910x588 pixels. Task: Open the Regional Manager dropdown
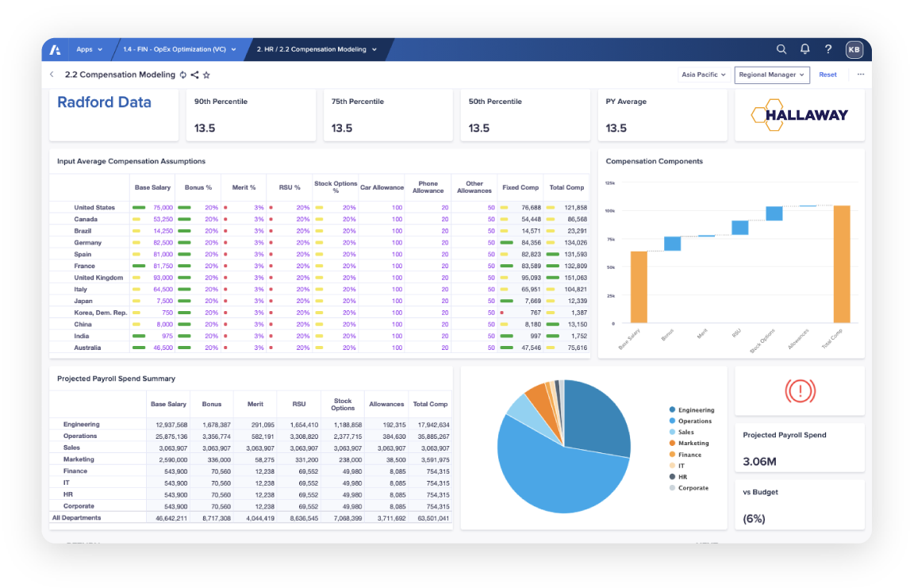(x=771, y=75)
